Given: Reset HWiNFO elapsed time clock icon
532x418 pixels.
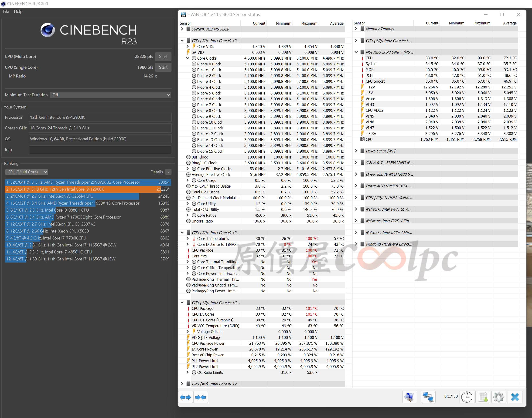Looking at the screenshot, I should click(467, 397).
